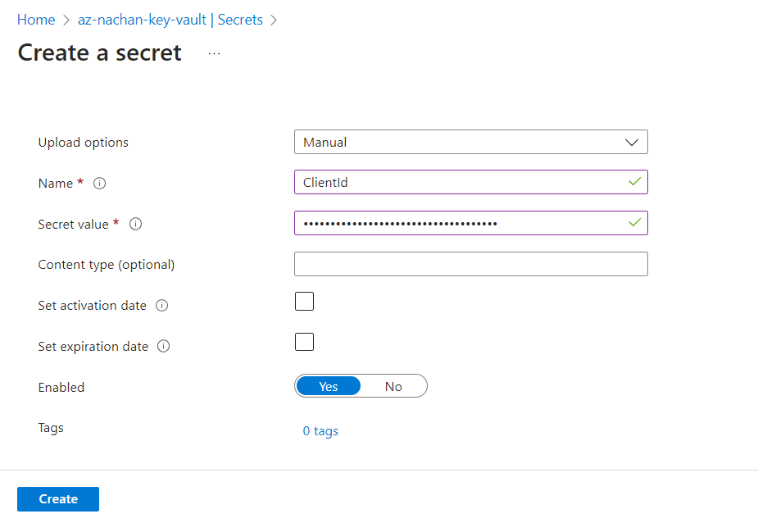Click the chevron arrow in the Manual dropdown
758x532 pixels.
click(x=632, y=142)
